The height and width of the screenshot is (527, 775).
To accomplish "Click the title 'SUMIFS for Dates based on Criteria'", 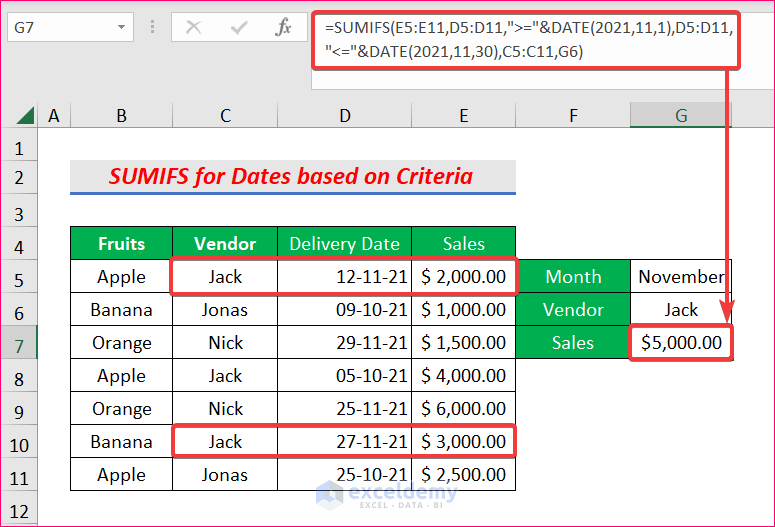I will coord(291,176).
